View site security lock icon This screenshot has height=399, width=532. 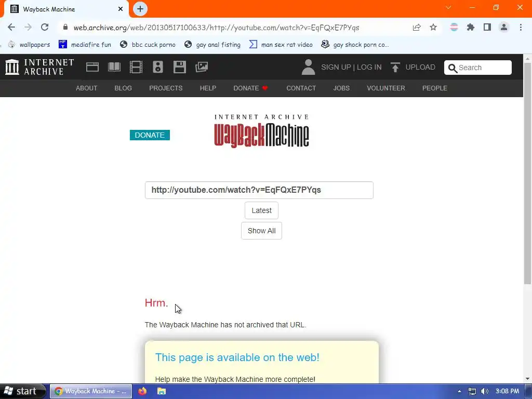[x=65, y=27]
